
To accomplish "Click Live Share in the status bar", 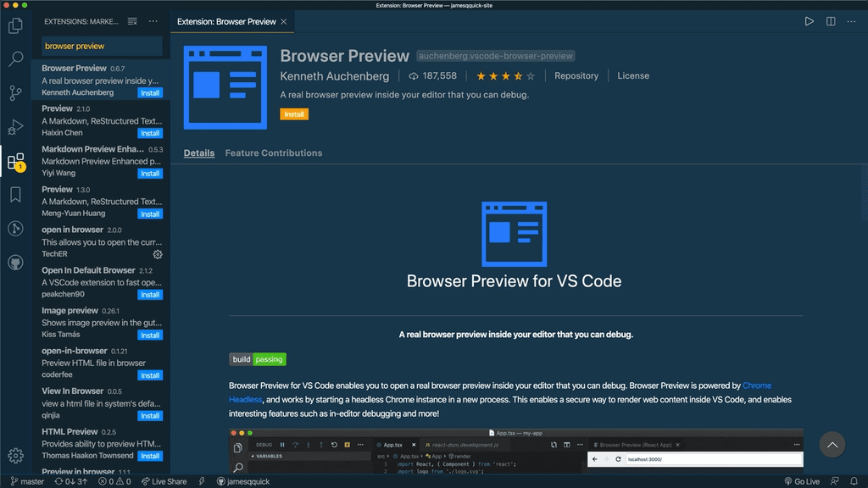I will tap(164, 481).
